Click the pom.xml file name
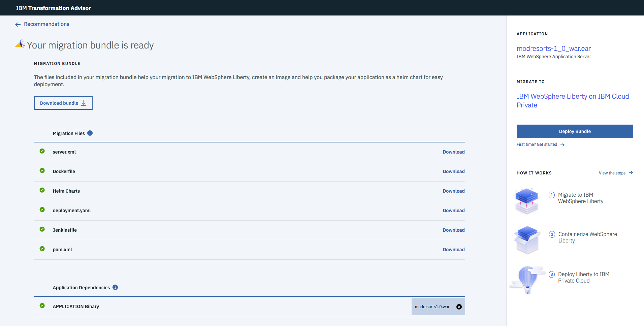This screenshot has height=326, width=644. (62, 250)
